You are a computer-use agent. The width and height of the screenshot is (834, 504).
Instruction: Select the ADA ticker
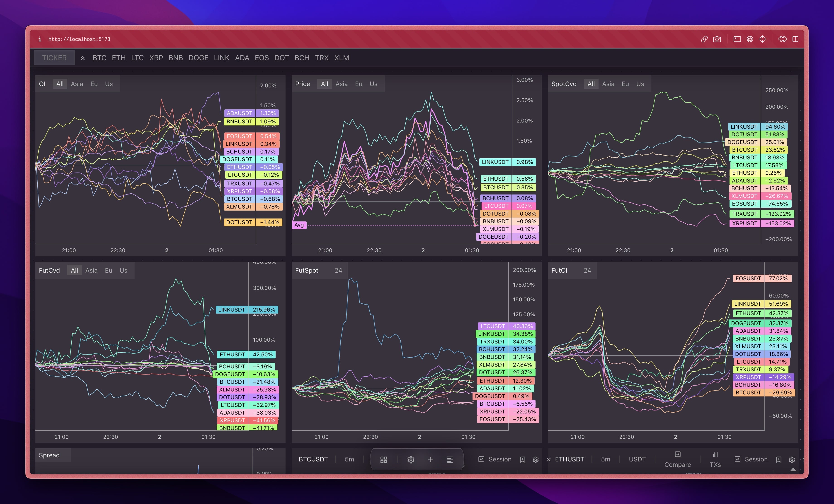[242, 58]
